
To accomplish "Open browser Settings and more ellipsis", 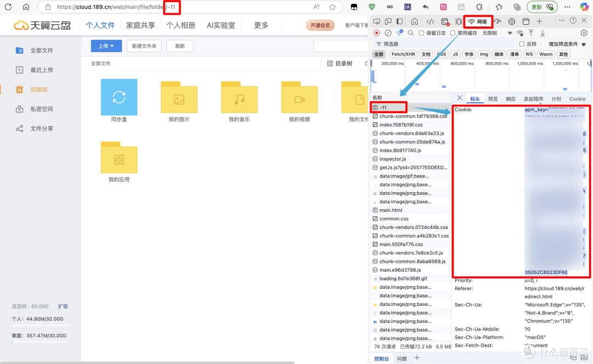I will [x=567, y=7].
